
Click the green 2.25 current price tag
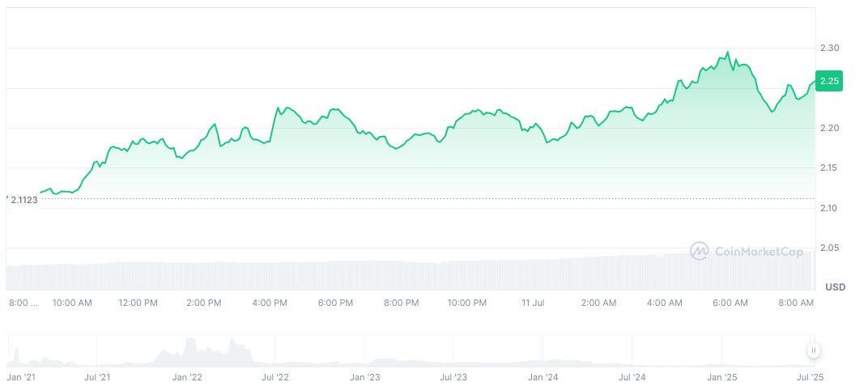click(829, 81)
